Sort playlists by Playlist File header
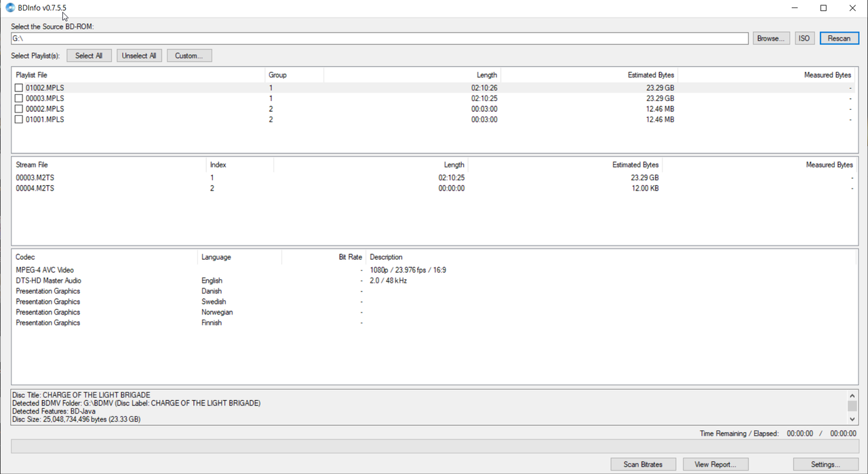Screen dimensions: 868x474 (138, 75)
